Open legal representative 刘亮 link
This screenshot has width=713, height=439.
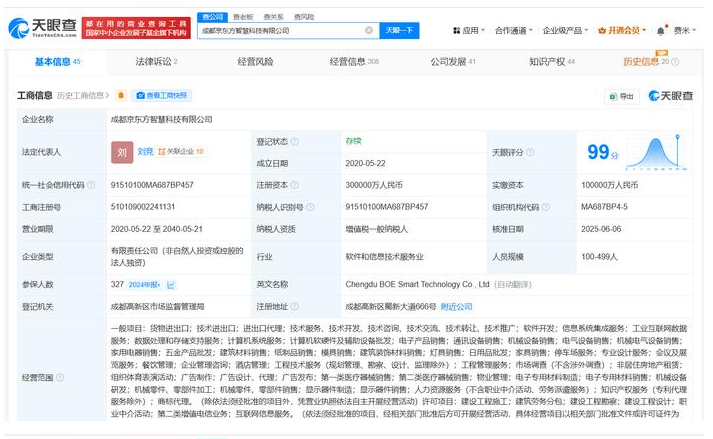[x=146, y=152]
